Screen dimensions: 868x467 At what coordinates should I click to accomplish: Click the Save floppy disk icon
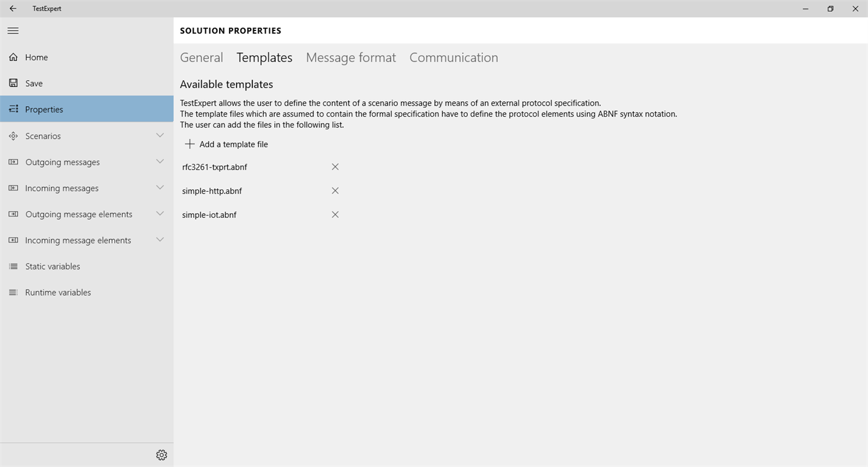coord(13,83)
